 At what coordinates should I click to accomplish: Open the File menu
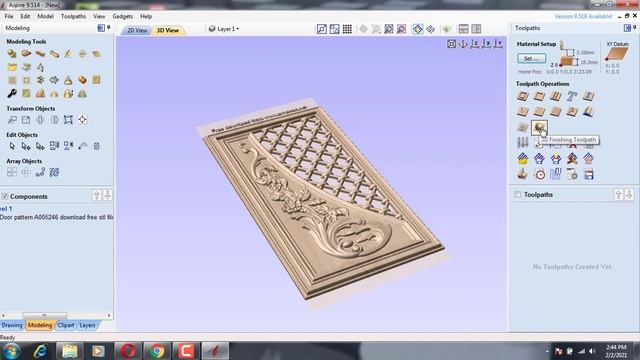point(9,16)
